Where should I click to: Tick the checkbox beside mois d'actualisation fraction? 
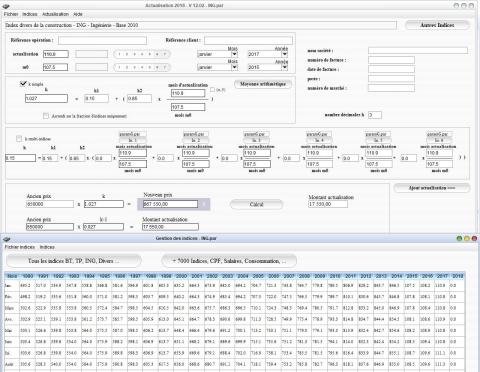pos(212,90)
